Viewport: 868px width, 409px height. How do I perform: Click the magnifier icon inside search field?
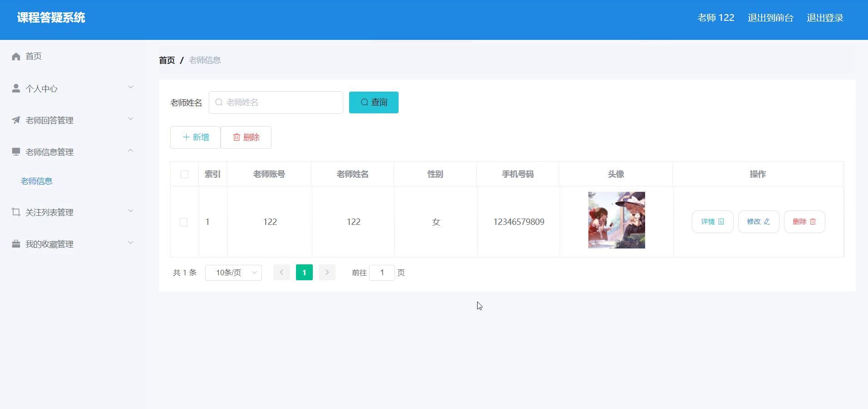click(x=219, y=102)
